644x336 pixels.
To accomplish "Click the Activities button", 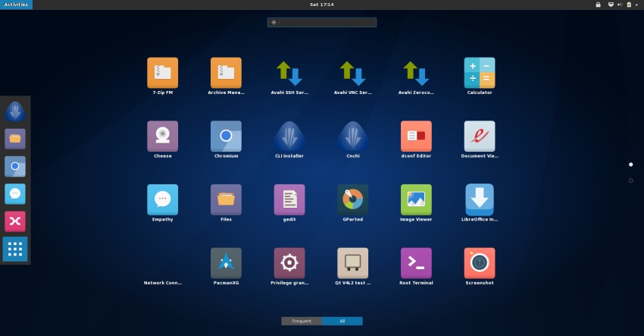I will point(16,5).
